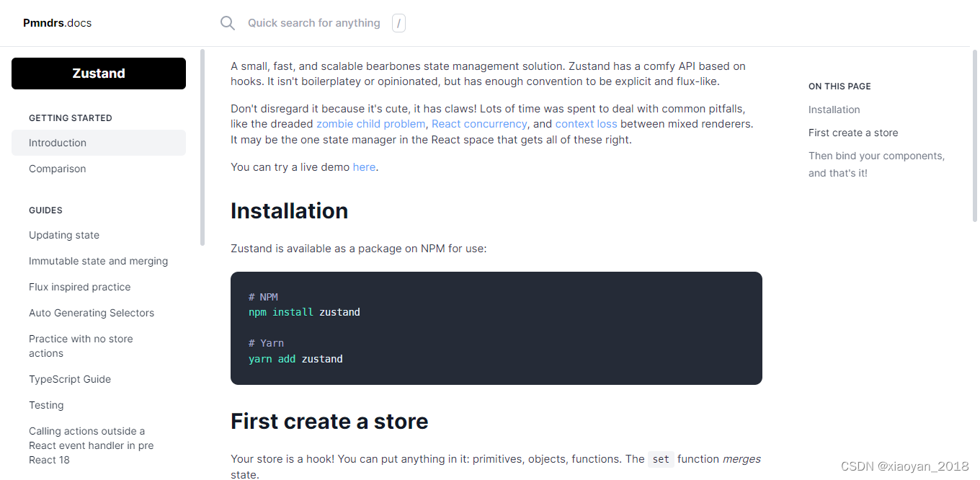Image resolution: width=980 pixels, height=480 pixels.
Task: Open Immutable state and merging guide
Action: click(99, 261)
